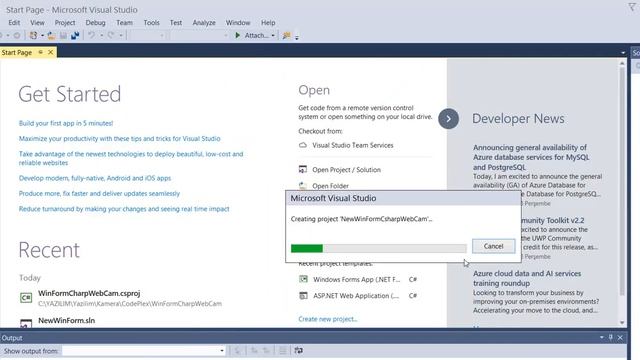Collapse Developer News with round arrow button
This screenshot has height=360, width=640.
[448, 119]
